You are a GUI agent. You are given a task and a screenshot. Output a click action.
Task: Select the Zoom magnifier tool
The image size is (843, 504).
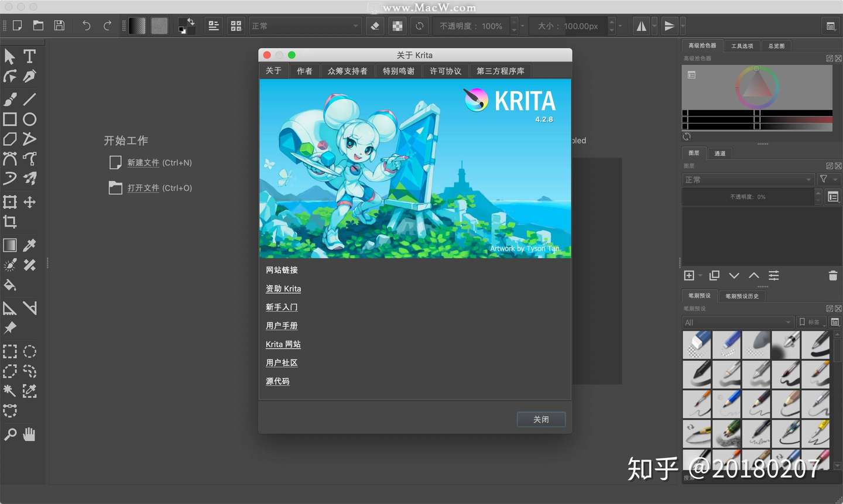10,434
